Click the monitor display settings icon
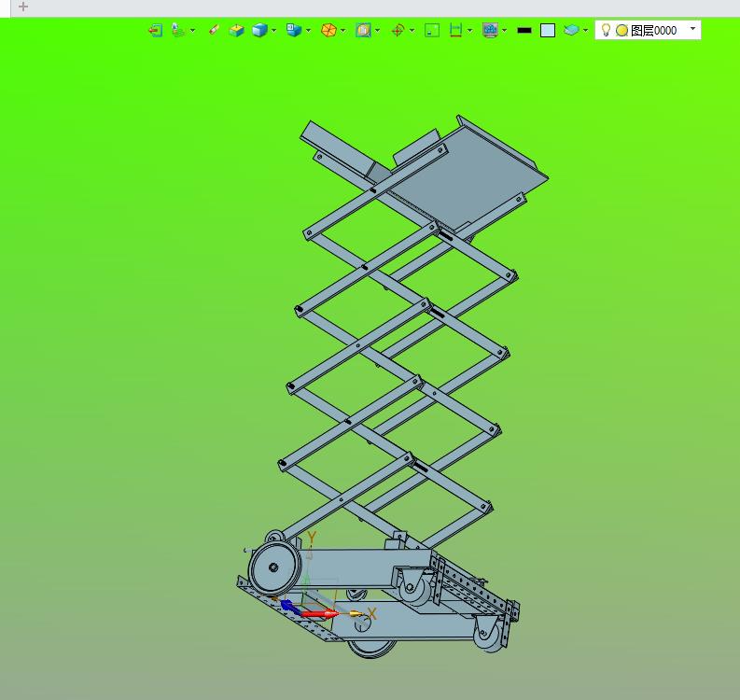Image resolution: width=740 pixels, height=700 pixels. coord(490,30)
